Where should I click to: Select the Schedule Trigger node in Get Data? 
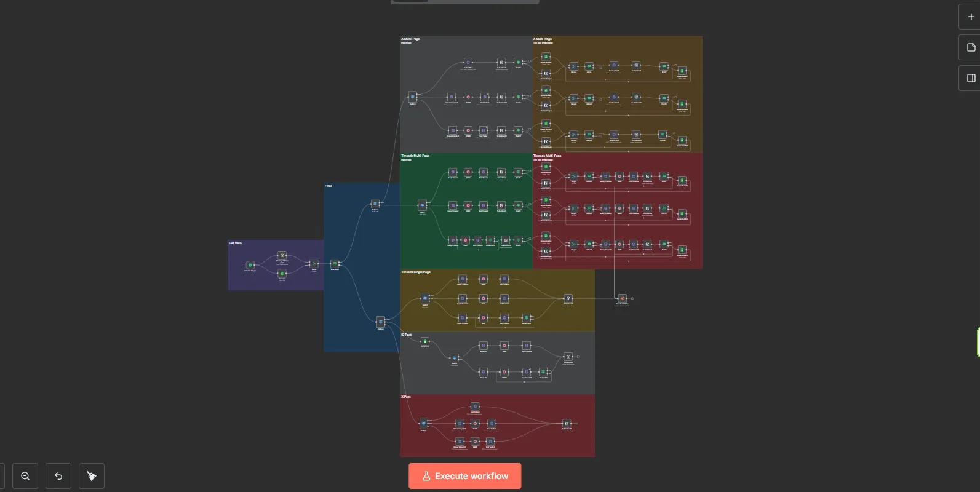(250, 265)
